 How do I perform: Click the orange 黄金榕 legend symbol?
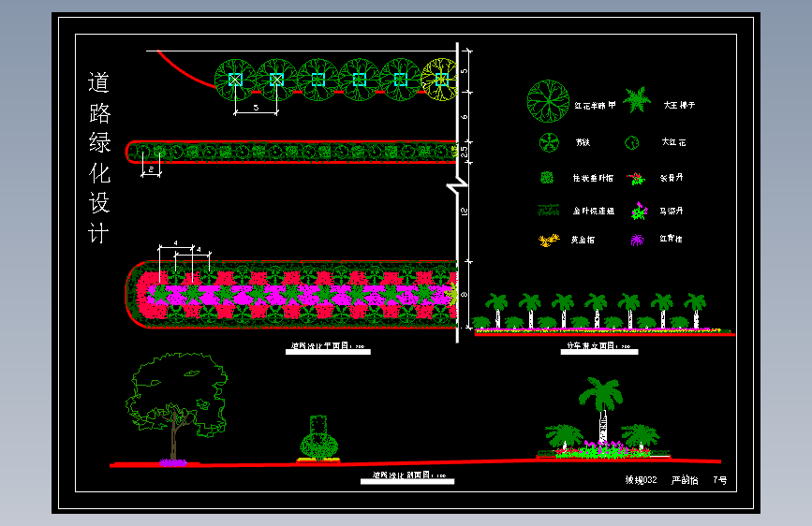(x=549, y=241)
